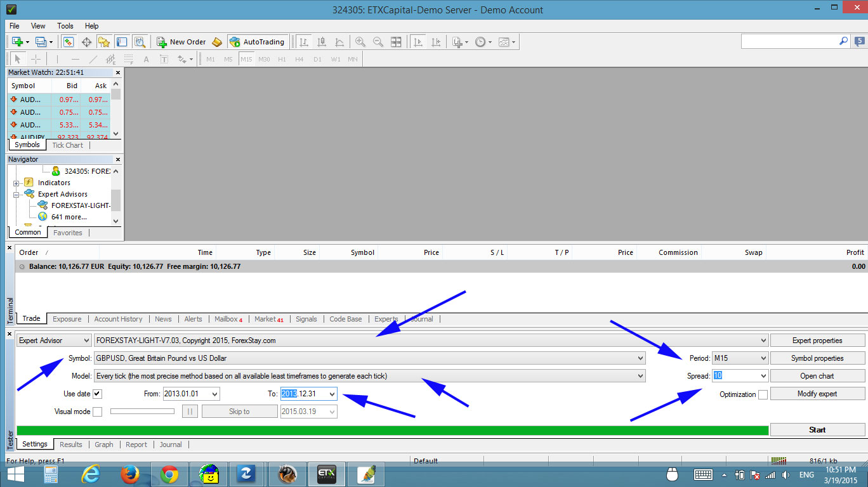Switch to bar chart icon
This screenshot has width=868, height=487.
click(304, 42)
